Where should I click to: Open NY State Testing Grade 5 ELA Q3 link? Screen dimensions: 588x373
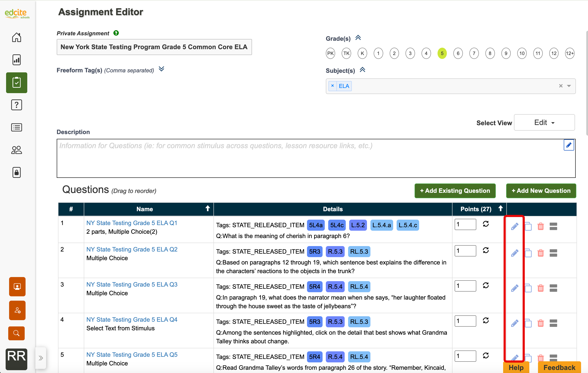(x=132, y=284)
